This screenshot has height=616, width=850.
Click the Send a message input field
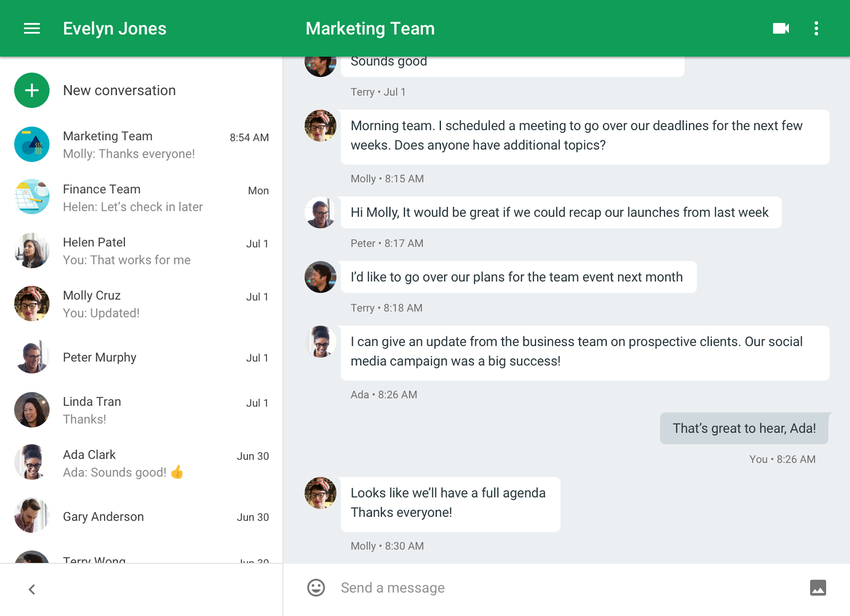(x=478, y=588)
